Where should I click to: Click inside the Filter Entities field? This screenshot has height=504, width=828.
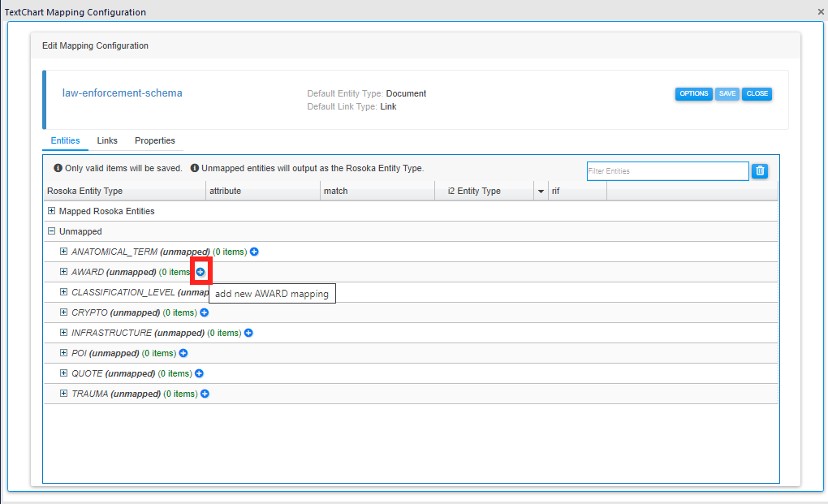tap(666, 170)
